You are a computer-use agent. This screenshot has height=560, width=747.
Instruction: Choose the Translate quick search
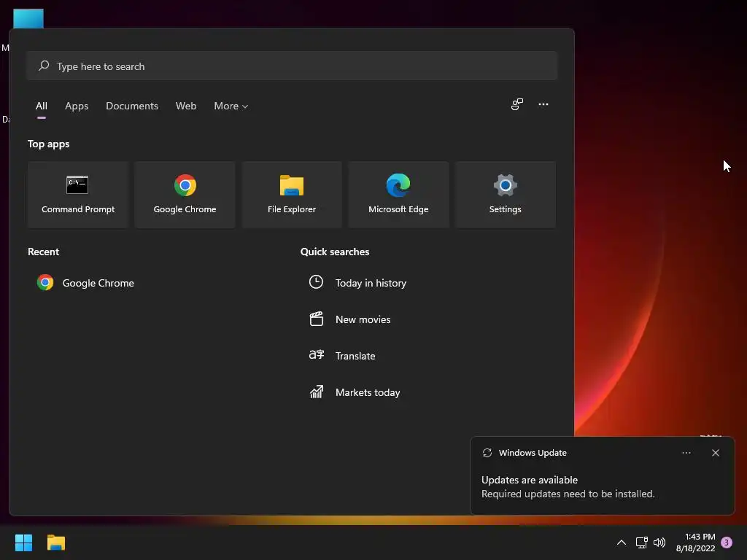(x=342, y=356)
